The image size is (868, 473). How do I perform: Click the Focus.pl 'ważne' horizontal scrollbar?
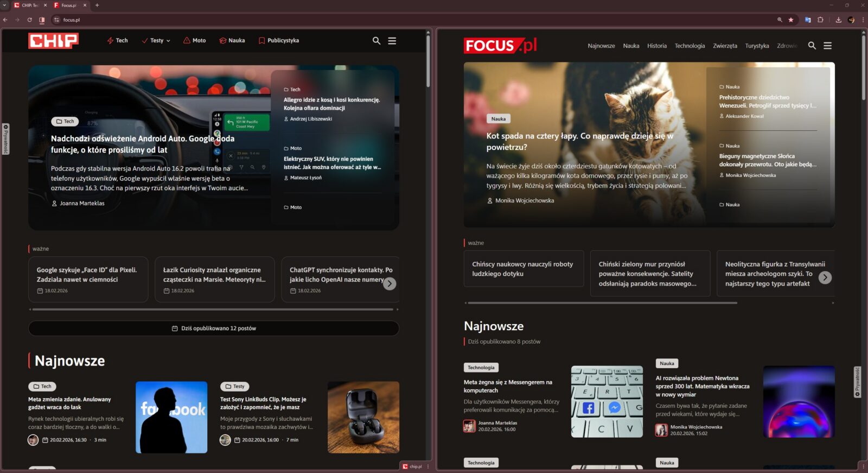pyautogui.click(x=602, y=303)
